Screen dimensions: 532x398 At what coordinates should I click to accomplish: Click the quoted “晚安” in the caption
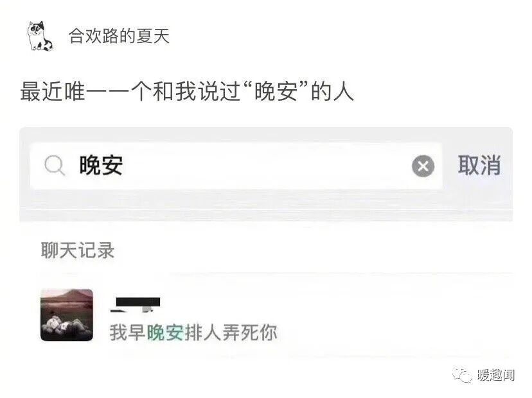point(275,92)
